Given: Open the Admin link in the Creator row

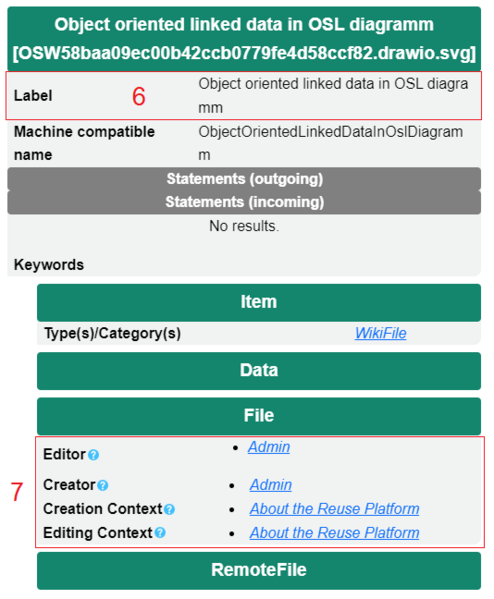Looking at the screenshot, I should (270, 485).
